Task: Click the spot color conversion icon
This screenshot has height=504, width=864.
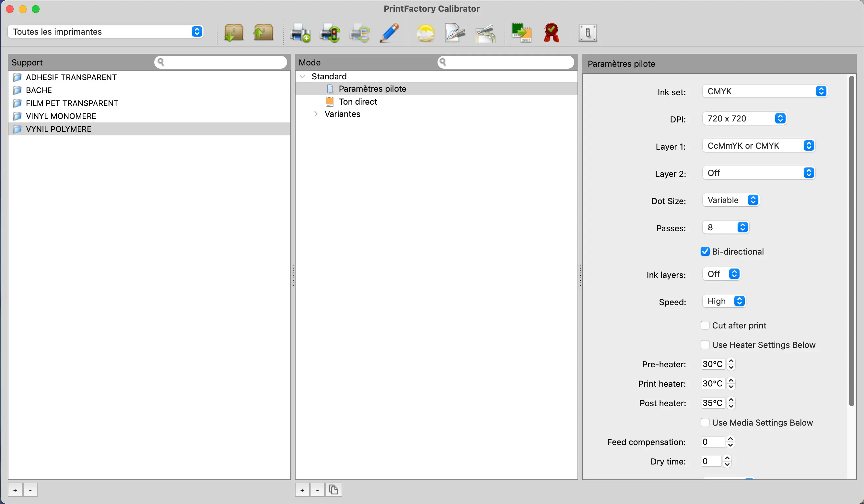Action: [521, 33]
